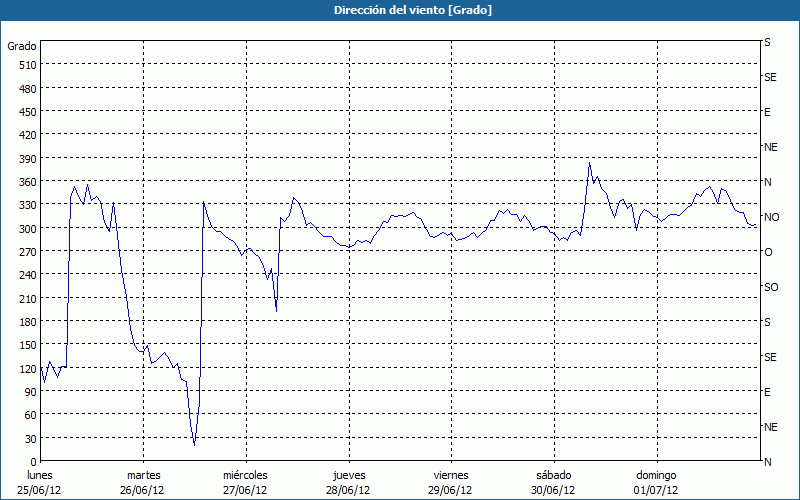Select the 'martes' day label

pos(143,475)
